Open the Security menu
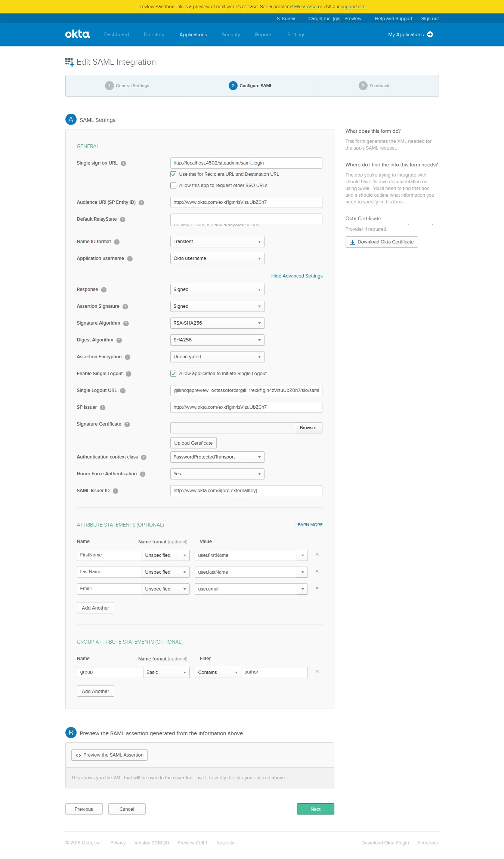Image resolution: width=504 pixels, height=859 pixels. coord(231,35)
